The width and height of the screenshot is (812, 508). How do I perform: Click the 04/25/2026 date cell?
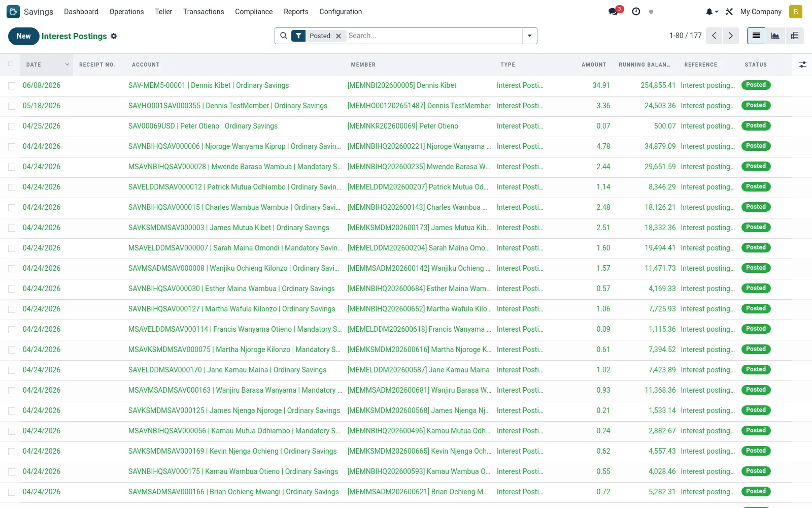(42, 126)
